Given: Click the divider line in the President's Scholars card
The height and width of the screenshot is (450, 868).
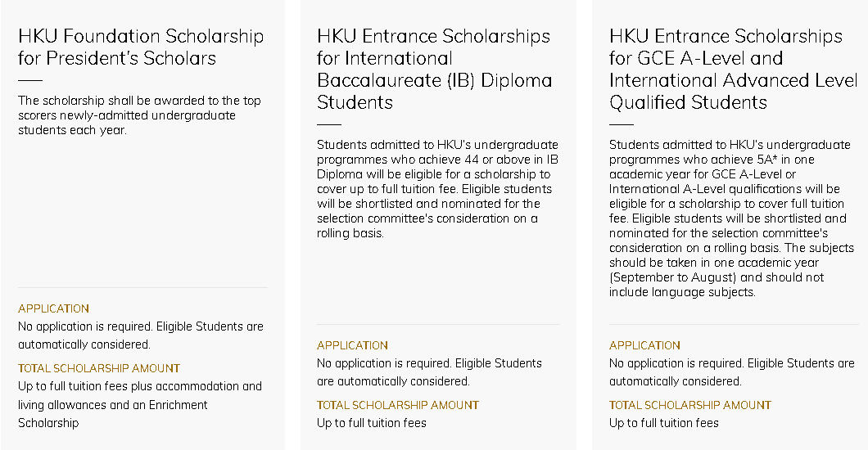Looking at the screenshot, I should pyautogui.click(x=142, y=287).
